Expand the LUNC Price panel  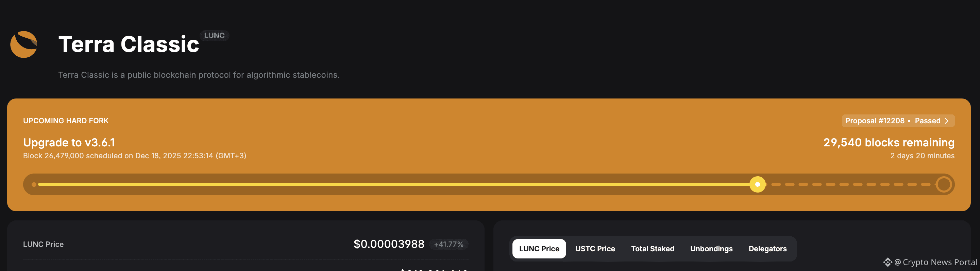[x=44, y=244]
